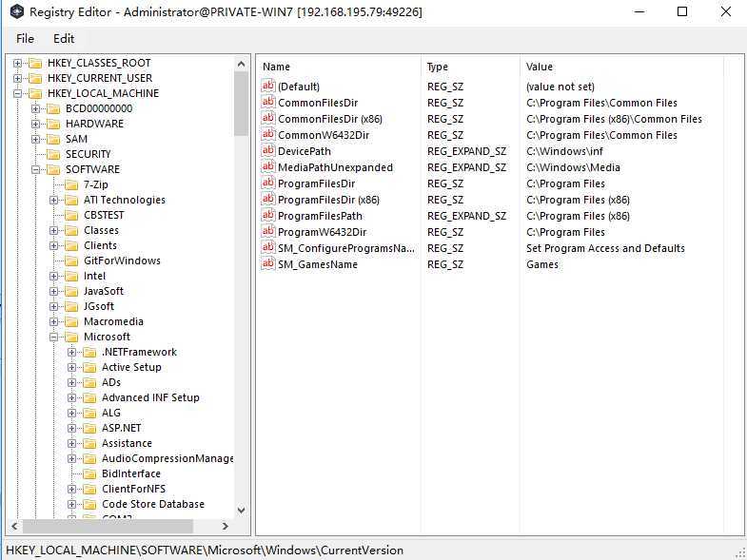Click the SECURITY folder icon
This screenshot has width=747, height=560.
53,154
